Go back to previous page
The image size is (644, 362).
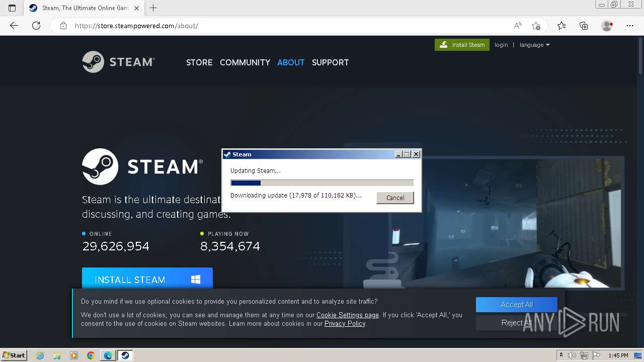point(14,26)
